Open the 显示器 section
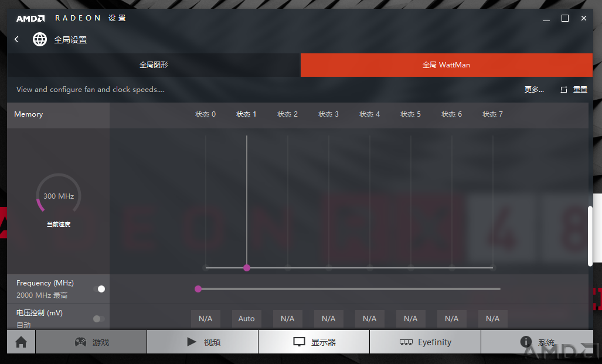Image resolution: width=602 pixels, height=364 pixels. [314, 342]
